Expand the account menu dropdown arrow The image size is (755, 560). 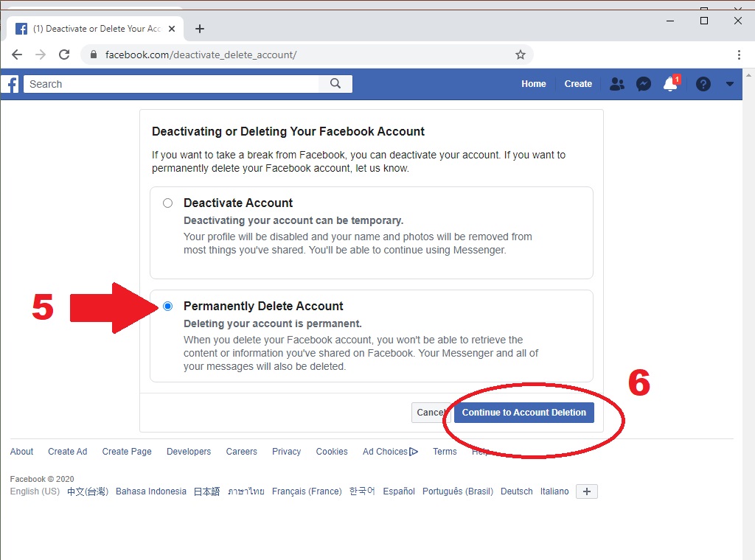click(x=730, y=84)
